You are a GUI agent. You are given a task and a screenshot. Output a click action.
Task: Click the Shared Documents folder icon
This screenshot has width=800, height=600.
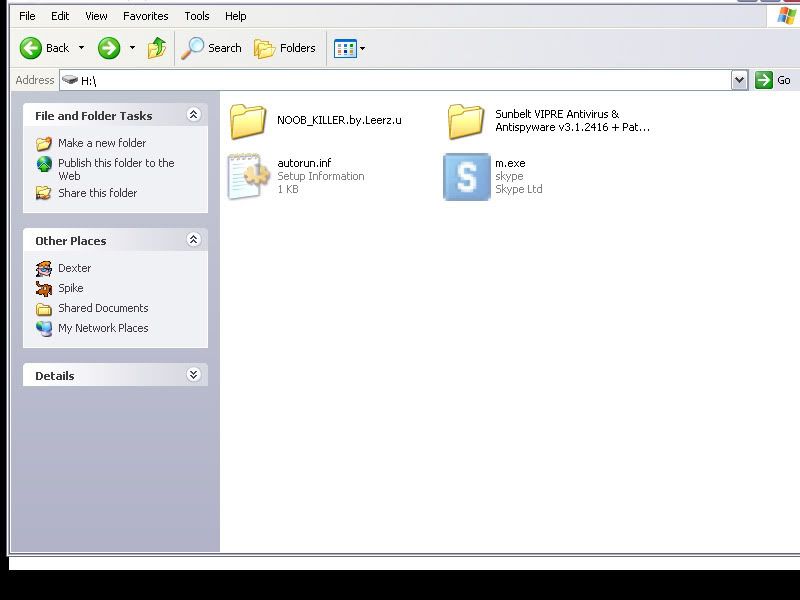(44, 309)
